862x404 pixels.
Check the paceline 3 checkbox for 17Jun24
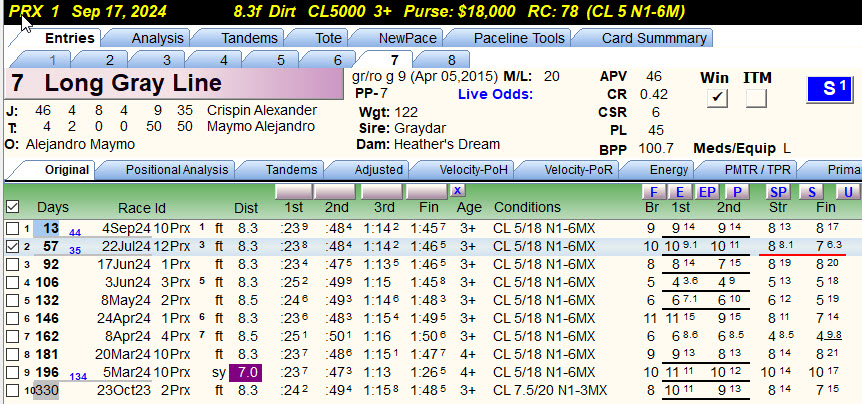[x=12, y=265]
